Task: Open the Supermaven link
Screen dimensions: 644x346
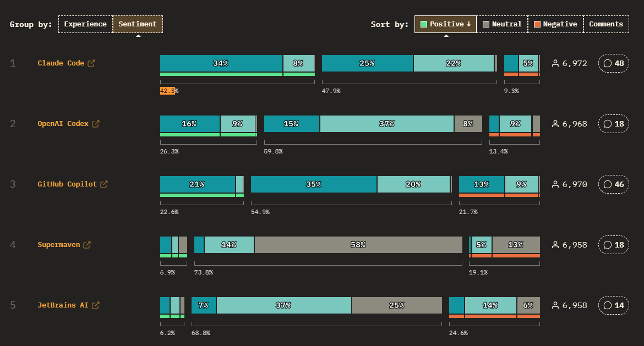Action: [59, 245]
